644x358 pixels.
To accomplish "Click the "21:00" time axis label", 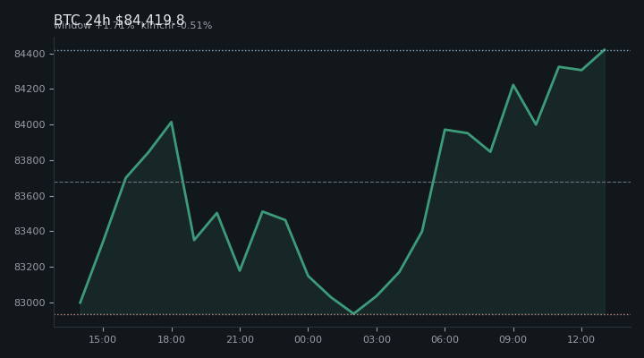I will pyautogui.click(x=240, y=339).
